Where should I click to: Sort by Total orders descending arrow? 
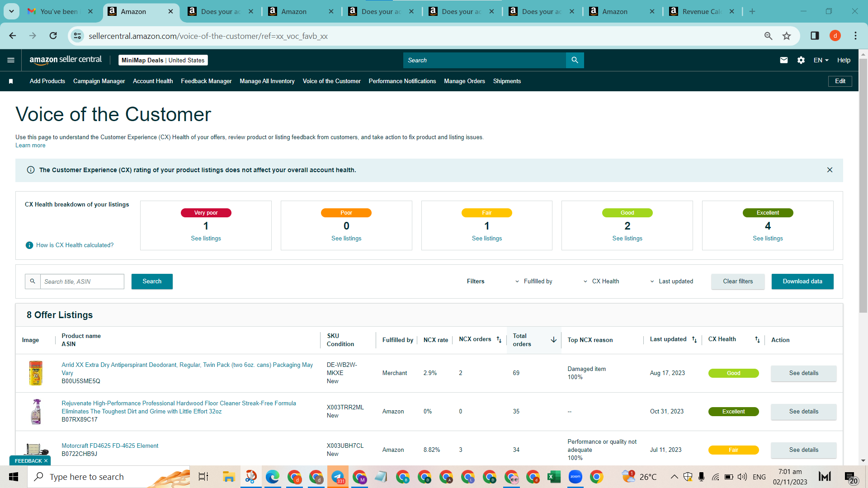click(x=554, y=340)
